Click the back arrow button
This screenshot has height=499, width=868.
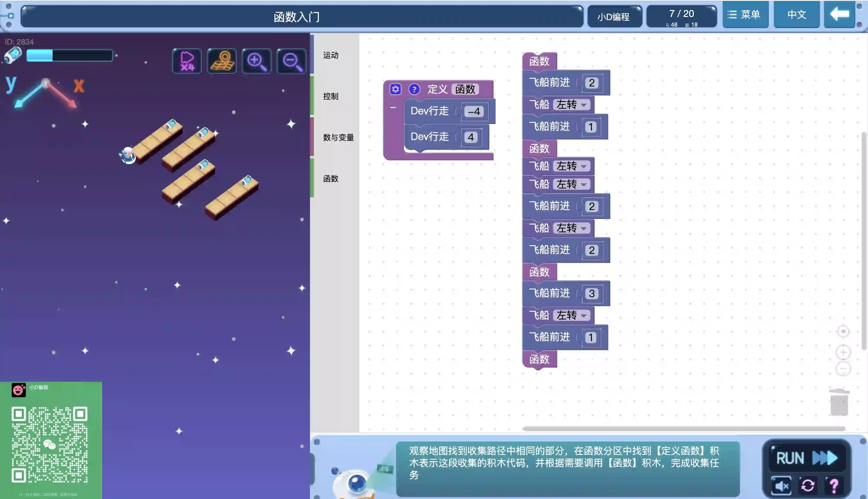(839, 15)
